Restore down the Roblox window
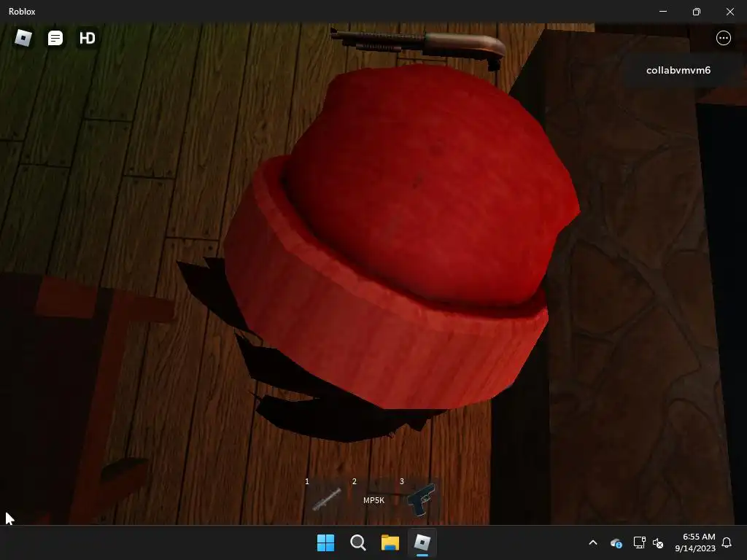Screen dimensions: 747x560 (x=697, y=12)
